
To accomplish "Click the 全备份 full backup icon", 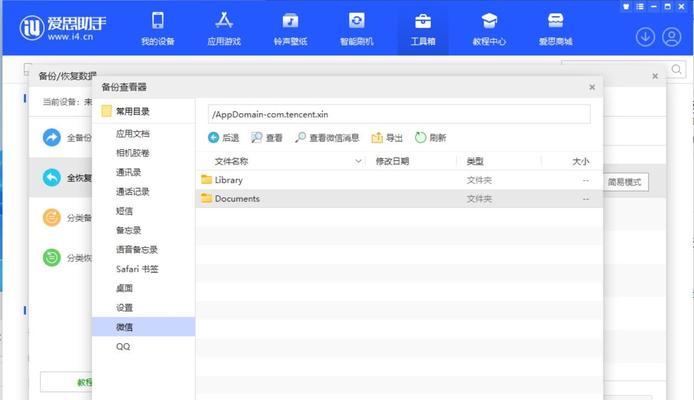I will pos(52,137).
